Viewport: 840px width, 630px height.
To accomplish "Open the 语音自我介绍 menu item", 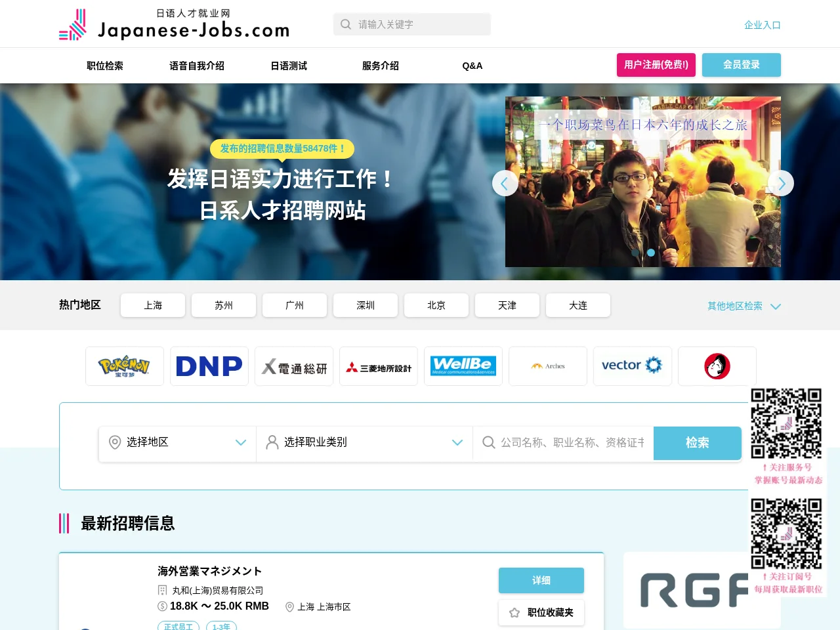I will (x=197, y=66).
